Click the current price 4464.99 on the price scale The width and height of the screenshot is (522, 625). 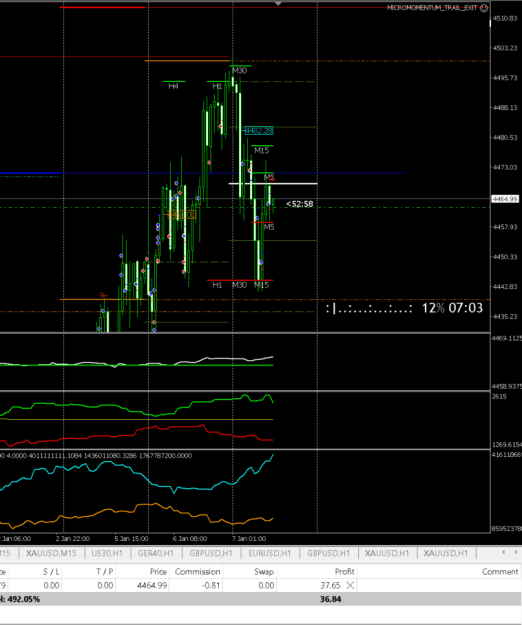click(x=505, y=199)
